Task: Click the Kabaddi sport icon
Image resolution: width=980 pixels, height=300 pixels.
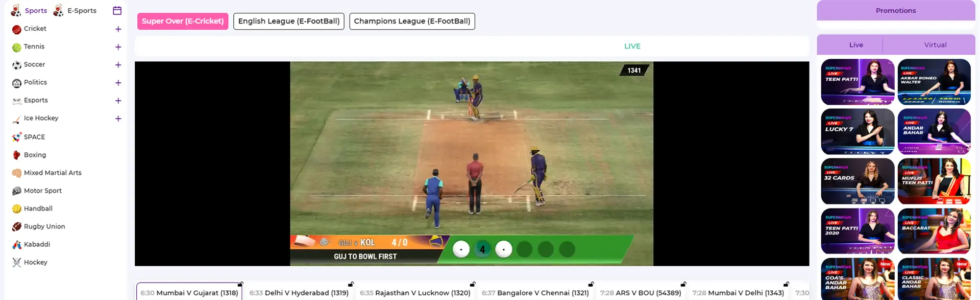Action: [x=16, y=245]
